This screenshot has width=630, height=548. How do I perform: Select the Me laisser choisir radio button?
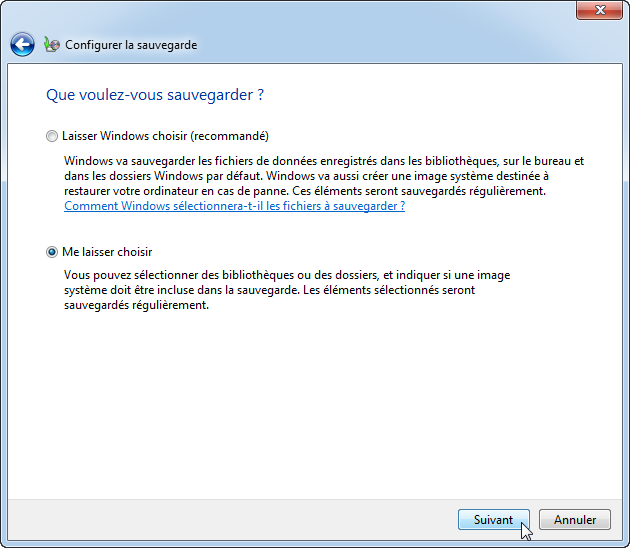point(51,252)
